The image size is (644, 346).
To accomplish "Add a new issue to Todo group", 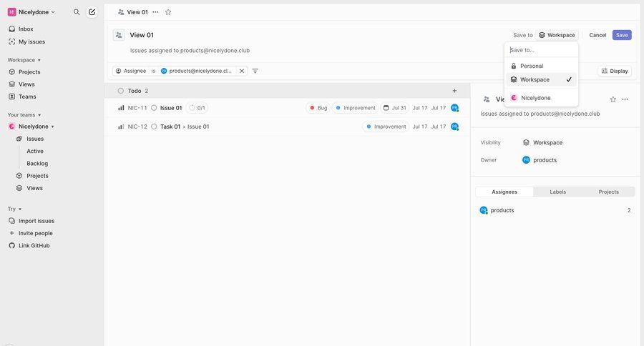I will 454,91.
